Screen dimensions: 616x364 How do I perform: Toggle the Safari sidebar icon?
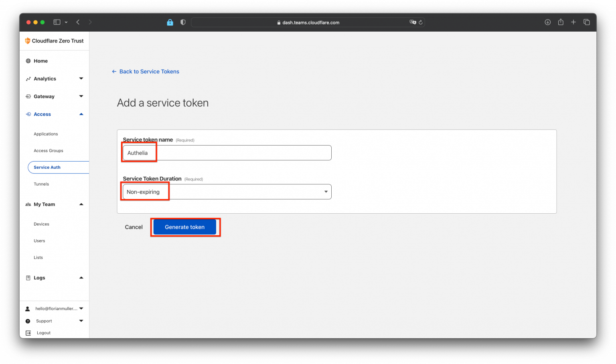click(57, 22)
